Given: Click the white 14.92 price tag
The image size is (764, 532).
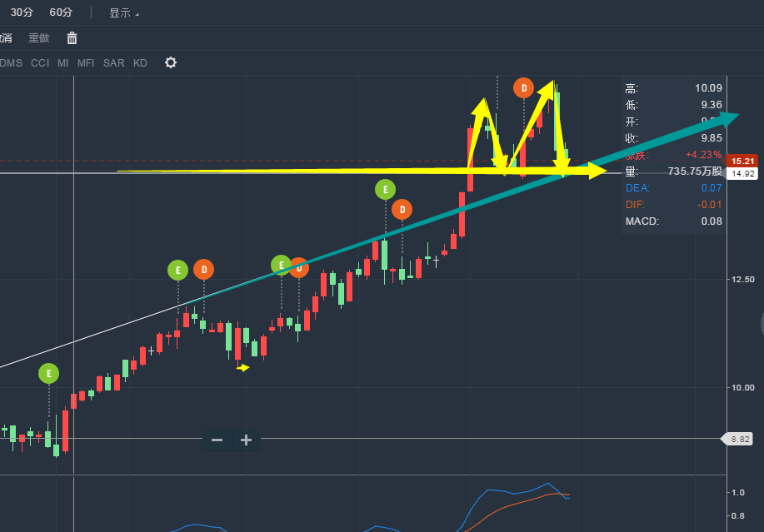Looking at the screenshot, I should (742, 173).
